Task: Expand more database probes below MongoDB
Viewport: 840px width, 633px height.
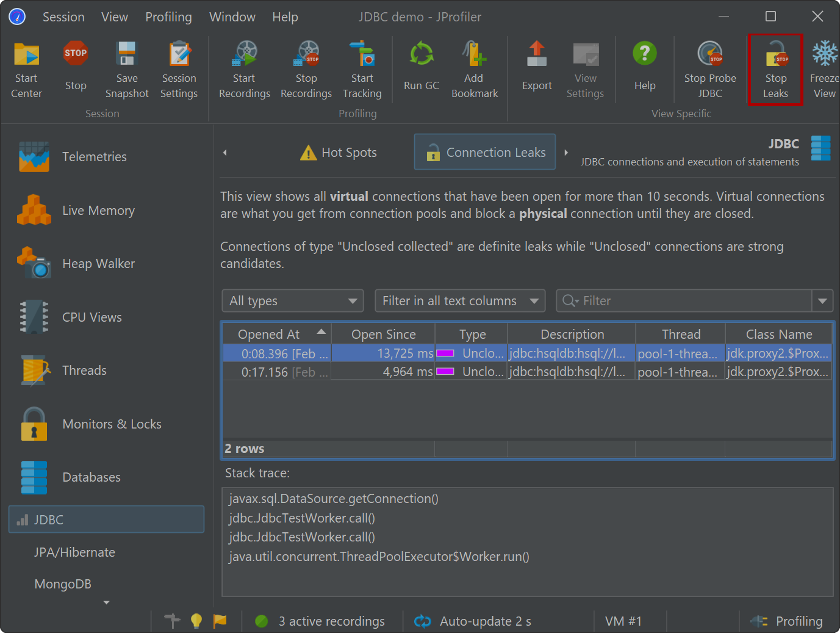Action: pyautogui.click(x=107, y=602)
